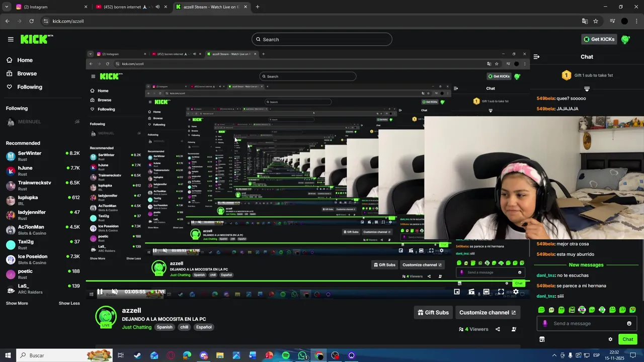Screen dimensions: 644x362
Task: Jump to New messages in chat
Action: 586,265
